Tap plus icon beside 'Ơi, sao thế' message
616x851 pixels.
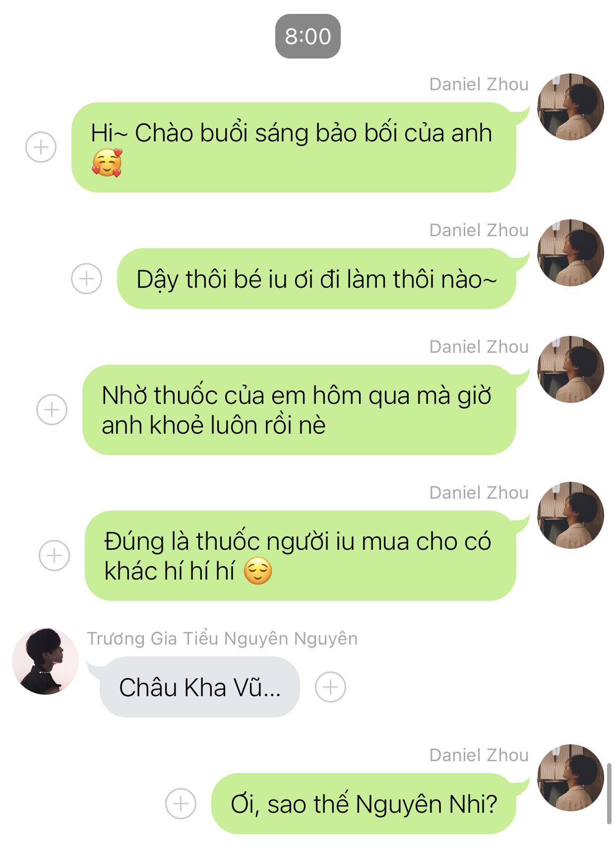coord(181,803)
